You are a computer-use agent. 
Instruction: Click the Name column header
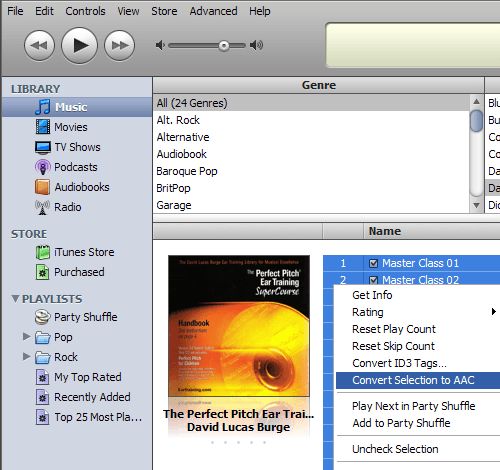432,231
